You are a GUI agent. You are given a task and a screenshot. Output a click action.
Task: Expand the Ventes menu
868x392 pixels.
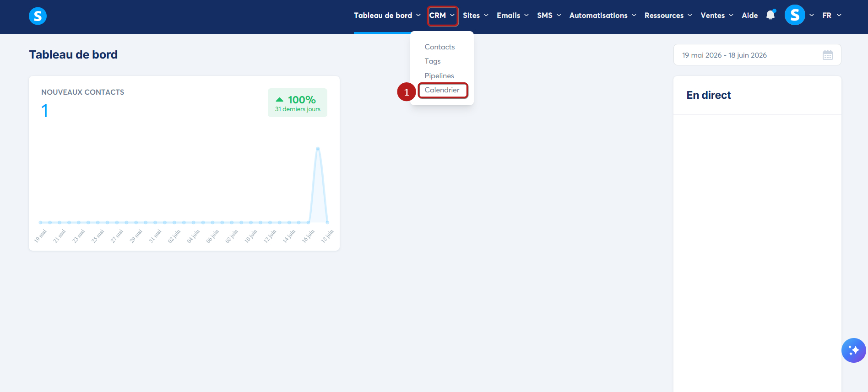click(717, 15)
